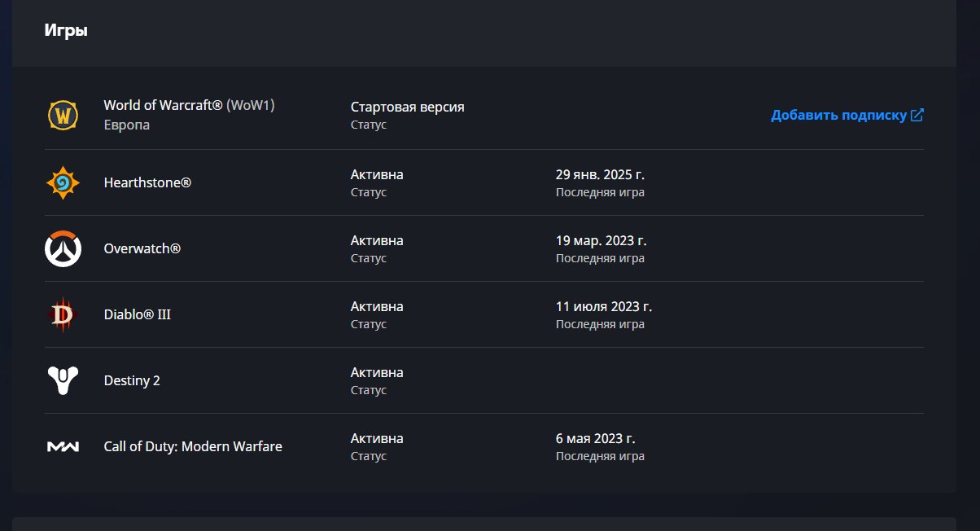Viewport: 980px width, 531px height.
Task: Click the Hearthstone game name
Action: pyautogui.click(x=147, y=182)
